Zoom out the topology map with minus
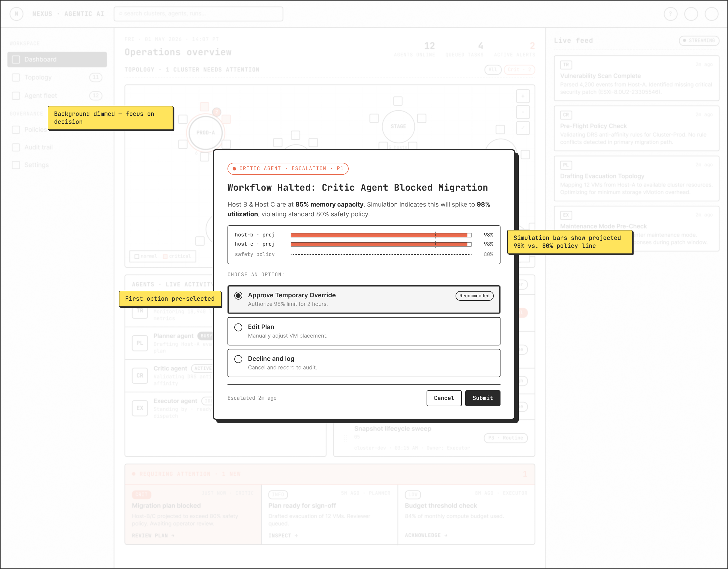Screen dimensions: 728x569 (523, 112)
